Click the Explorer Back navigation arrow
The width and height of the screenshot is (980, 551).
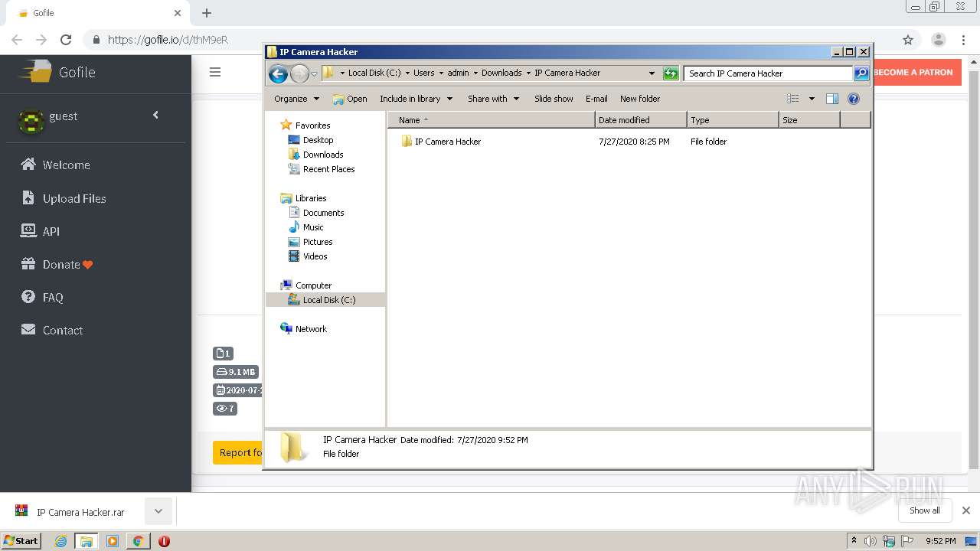[x=278, y=73]
